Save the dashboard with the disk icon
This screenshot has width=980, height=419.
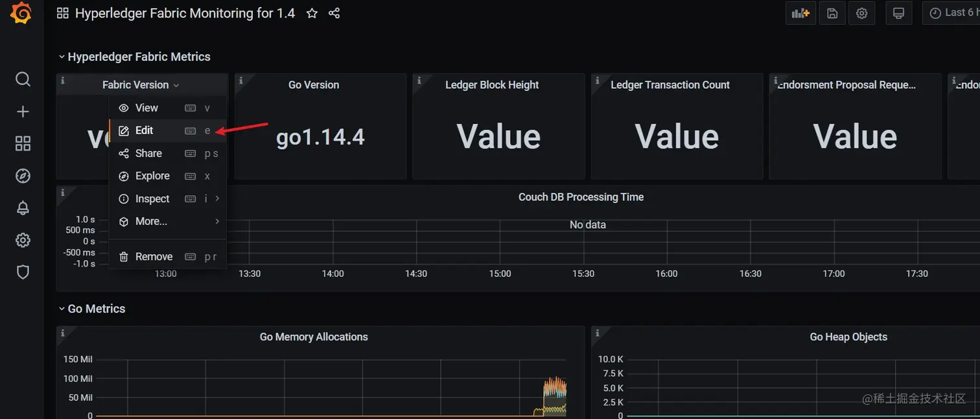(832, 13)
